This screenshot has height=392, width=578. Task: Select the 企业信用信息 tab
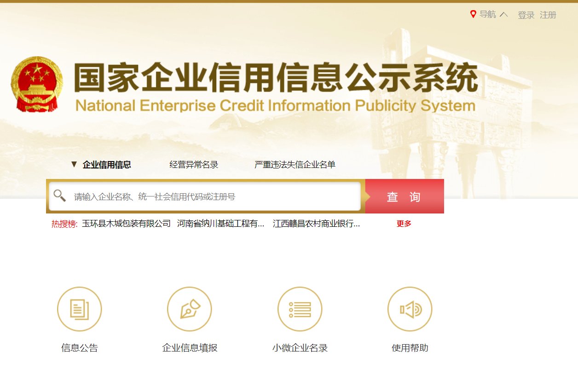tap(107, 165)
